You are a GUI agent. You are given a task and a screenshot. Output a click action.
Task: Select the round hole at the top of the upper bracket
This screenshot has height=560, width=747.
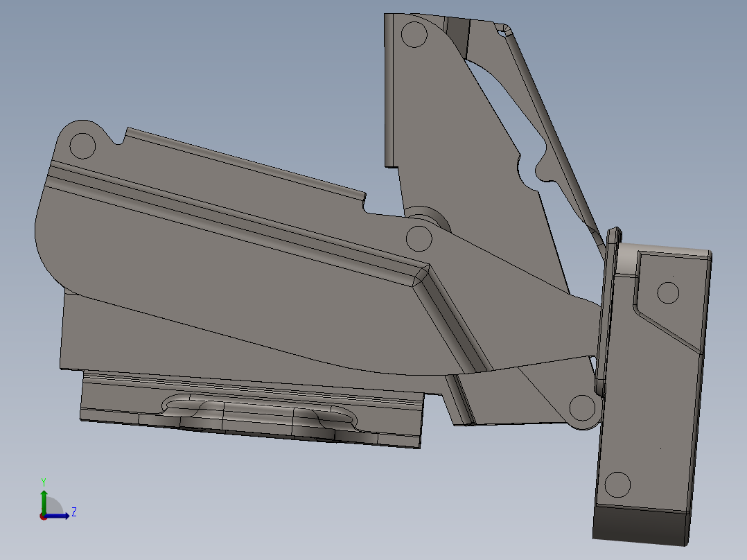click(x=414, y=35)
